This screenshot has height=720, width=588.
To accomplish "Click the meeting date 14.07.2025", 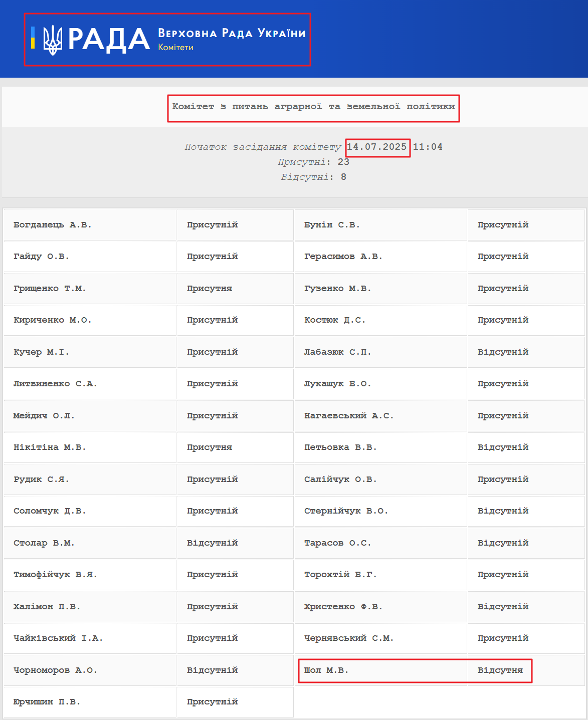I will [x=377, y=147].
